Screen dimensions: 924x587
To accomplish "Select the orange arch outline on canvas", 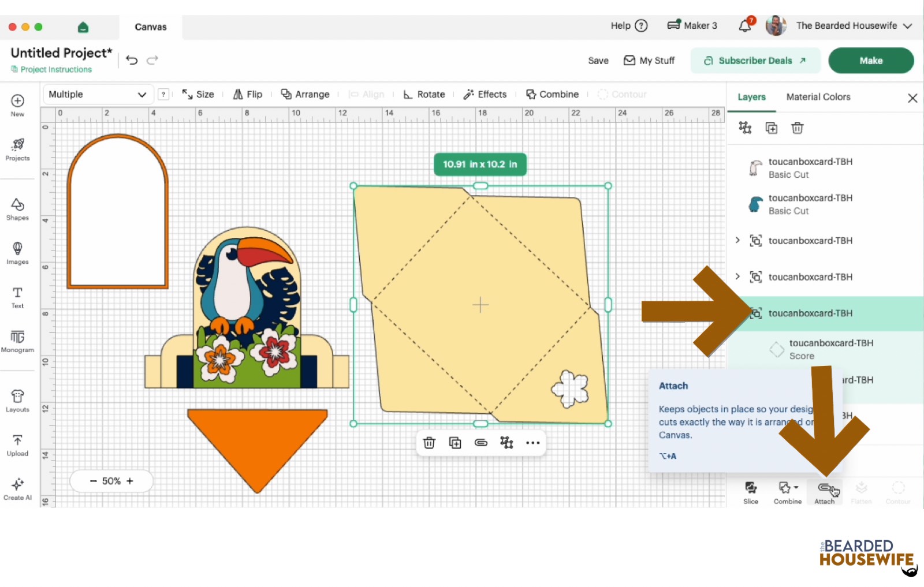I will point(118,211).
